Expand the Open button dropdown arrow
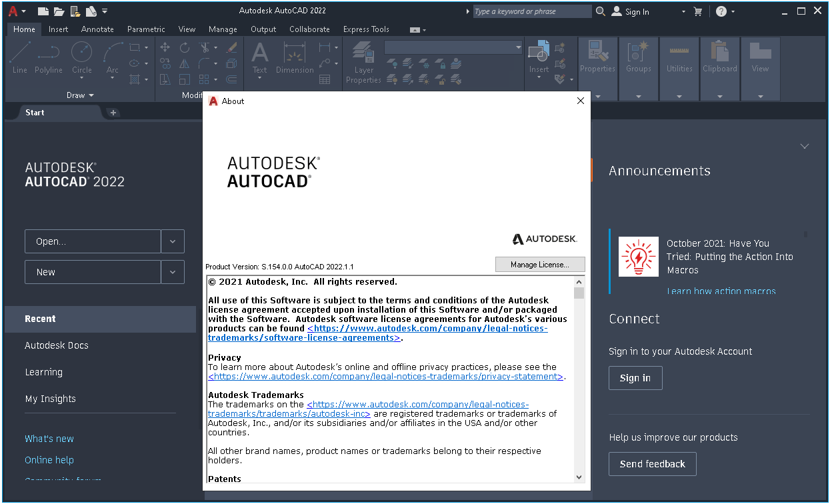Viewport: 830px width, 504px height. tap(173, 241)
